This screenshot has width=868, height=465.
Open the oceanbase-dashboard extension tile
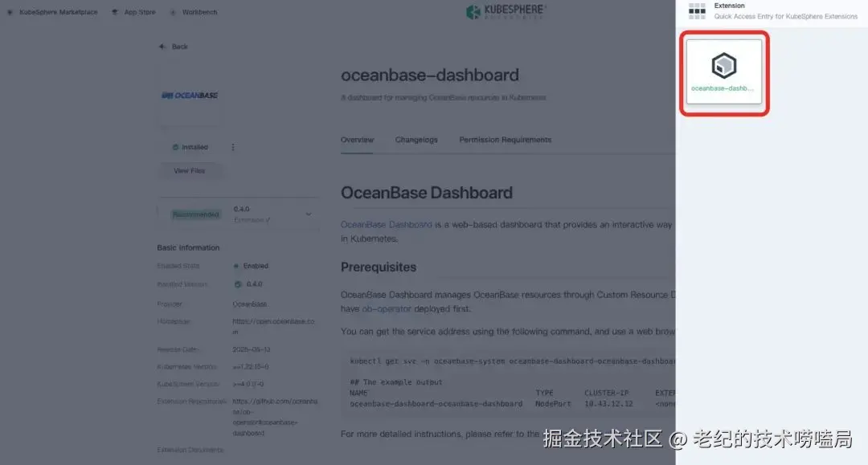[x=724, y=72]
